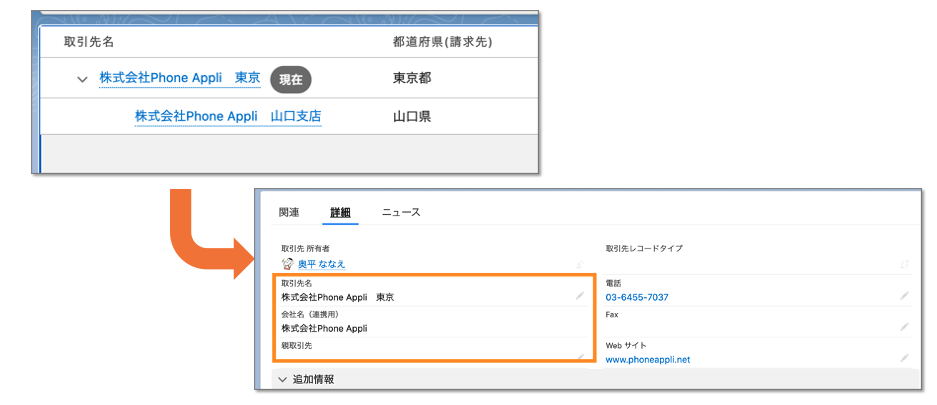Viewport: 937px width, 405px height.
Task: Click the 東京都 cell
Action: coord(412,78)
